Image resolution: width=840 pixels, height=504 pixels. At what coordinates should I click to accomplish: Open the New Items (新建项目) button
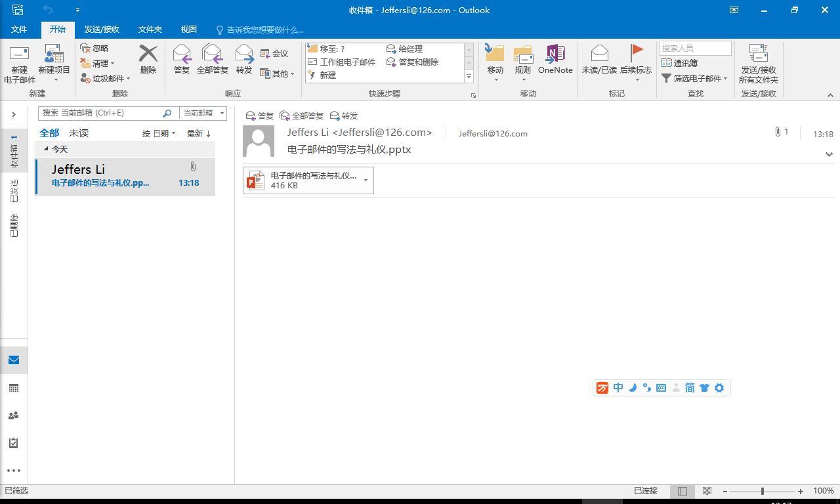54,64
